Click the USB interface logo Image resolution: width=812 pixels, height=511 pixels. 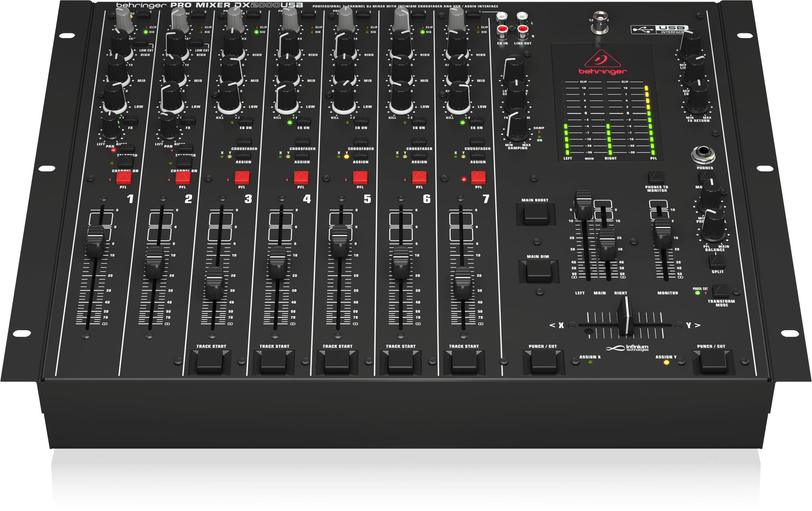click(660, 29)
